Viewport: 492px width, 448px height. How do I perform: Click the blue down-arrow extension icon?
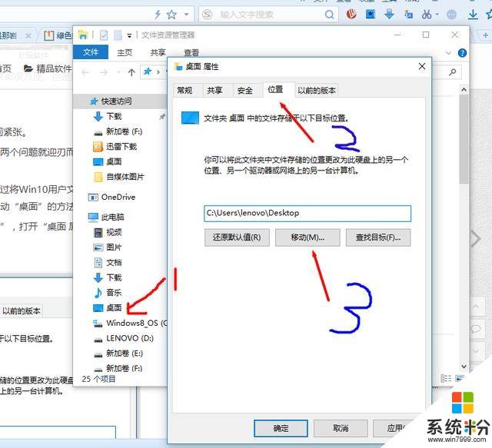click(x=389, y=14)
